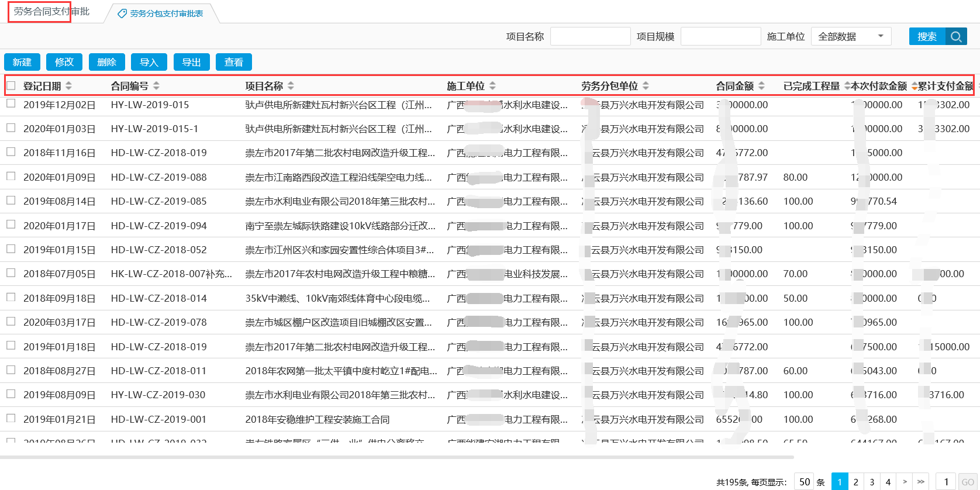Click the 搜索 button
The height and width of the screenshot is (490, 980).
pos(927,36)
